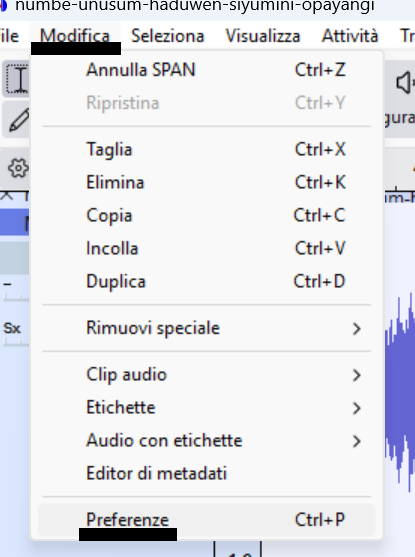Select Duplica in the menu

(207, 281)
